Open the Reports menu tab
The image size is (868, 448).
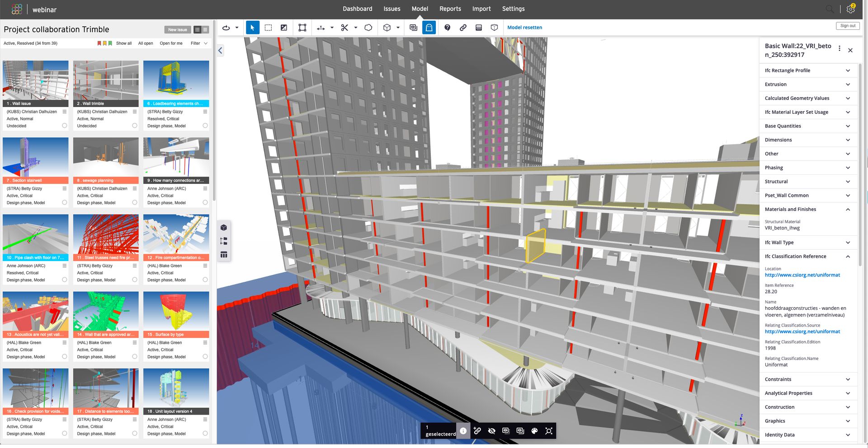pyautogui.click(x=450, y=9)
